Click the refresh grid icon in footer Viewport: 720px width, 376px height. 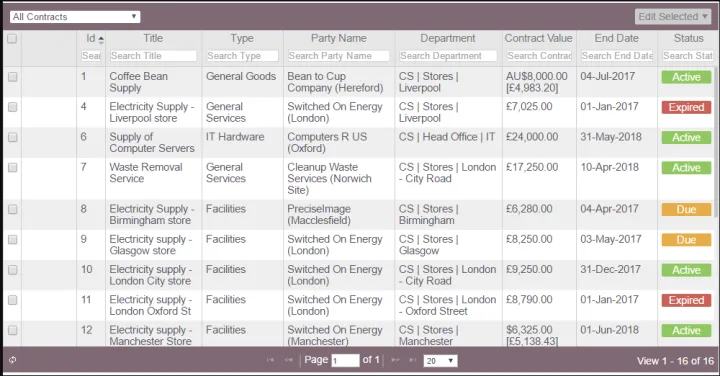[x=12, y=360]
